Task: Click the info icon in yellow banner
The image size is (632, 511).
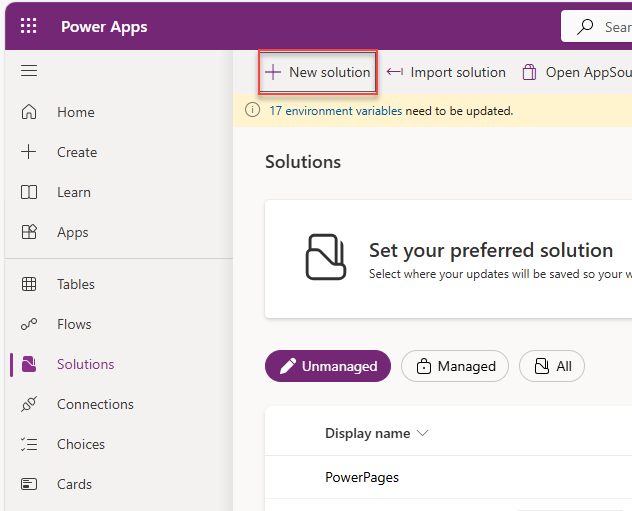Action: tap(253, 110)
